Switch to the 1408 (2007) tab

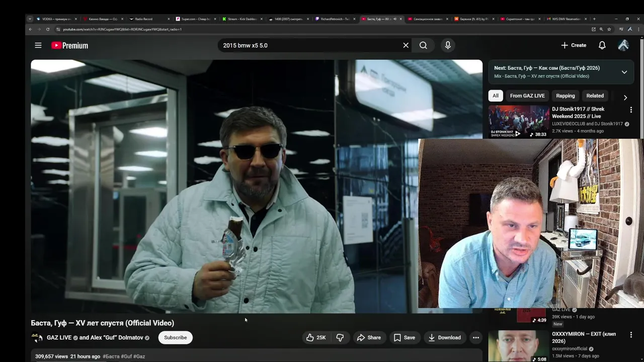288,19
